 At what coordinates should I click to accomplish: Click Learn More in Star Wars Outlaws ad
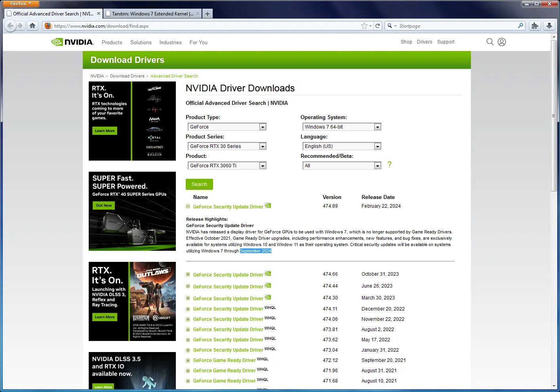(x=105, y=317)
